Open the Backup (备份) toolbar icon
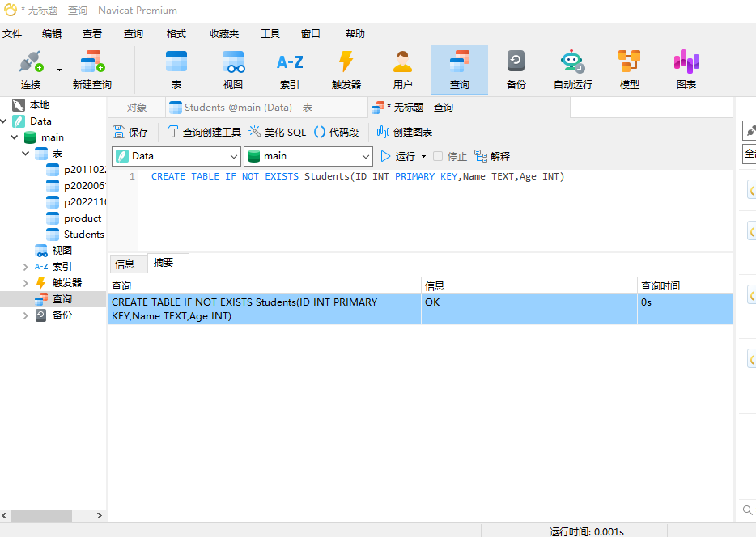 (x=516, y=70)
